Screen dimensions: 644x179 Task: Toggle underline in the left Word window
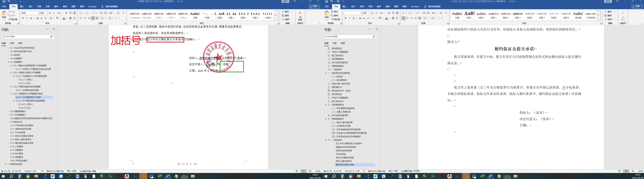click(31, 18)
